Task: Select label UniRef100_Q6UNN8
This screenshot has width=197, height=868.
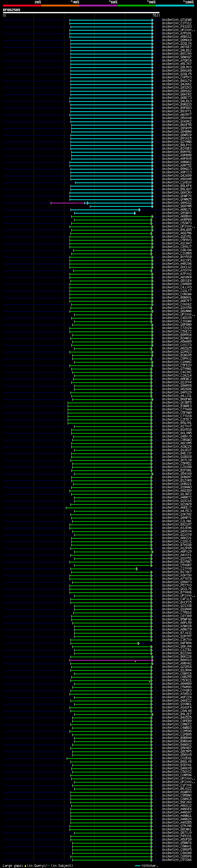Action: 177,311
